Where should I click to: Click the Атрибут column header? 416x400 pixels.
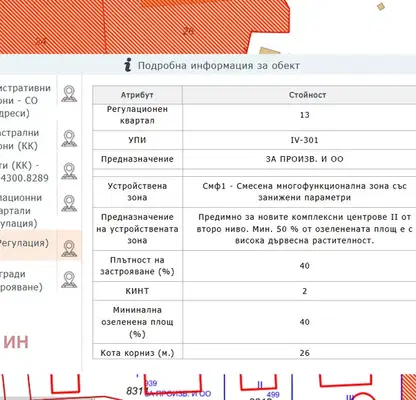click(137, 95)
